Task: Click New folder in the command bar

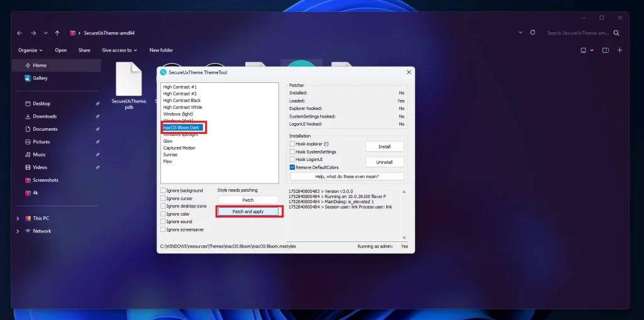Action: [x=161, y=50]
